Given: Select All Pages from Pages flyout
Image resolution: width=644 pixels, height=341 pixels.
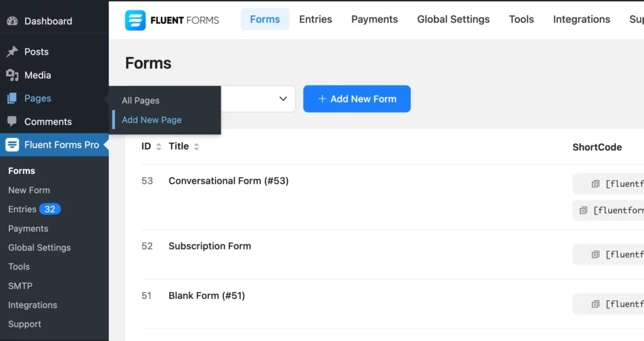Looking at the screenshot, I should [140, 100].
